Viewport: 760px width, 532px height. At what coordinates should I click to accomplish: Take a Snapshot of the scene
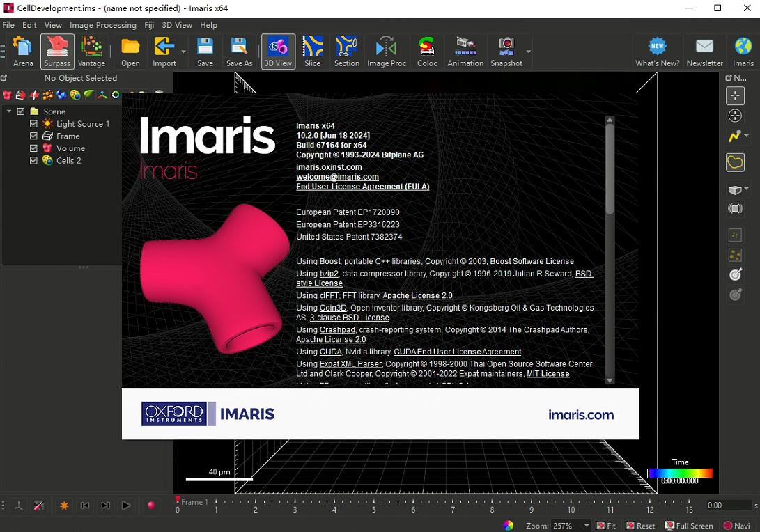(x=506, y=52)
